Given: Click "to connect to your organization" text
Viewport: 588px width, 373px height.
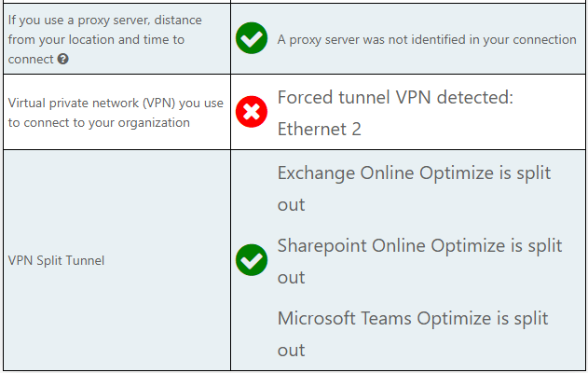Looking at the screenshot, I should (97, 122).
